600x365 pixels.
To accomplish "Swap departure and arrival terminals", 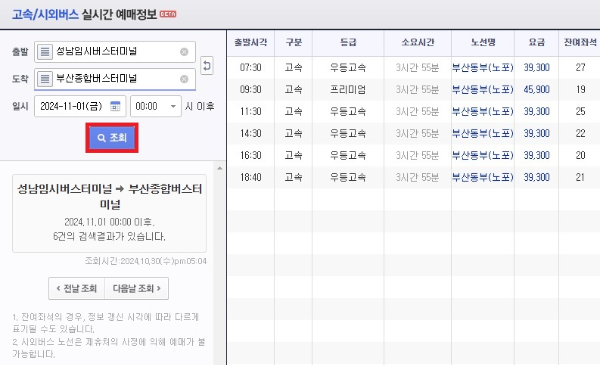I will (207, 65).
